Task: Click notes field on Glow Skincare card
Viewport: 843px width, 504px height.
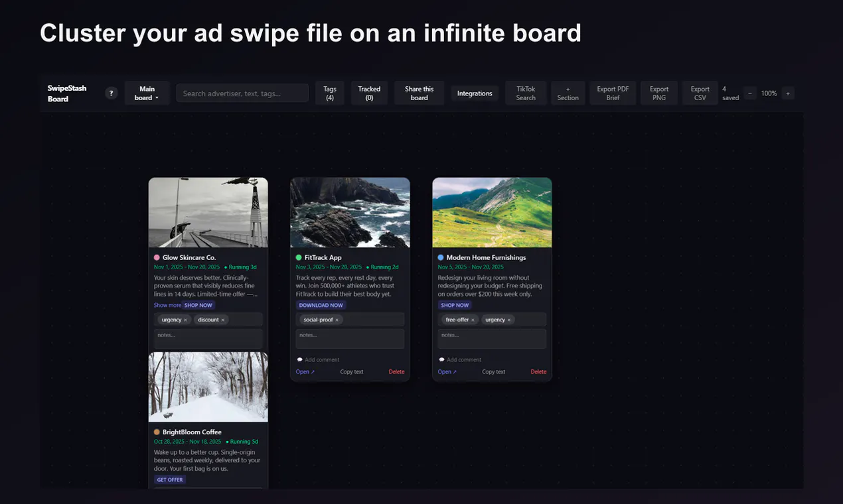Action: [x=208, y=338]
